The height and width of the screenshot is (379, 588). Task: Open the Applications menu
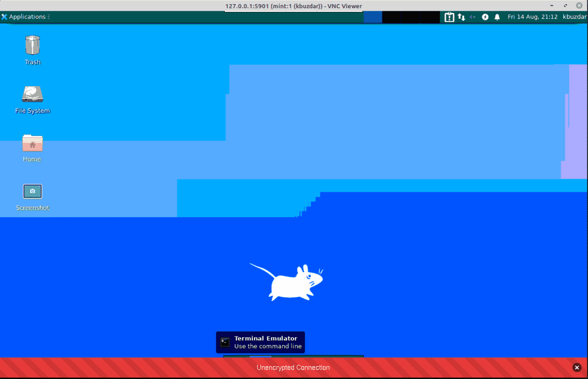click(25, 17)
